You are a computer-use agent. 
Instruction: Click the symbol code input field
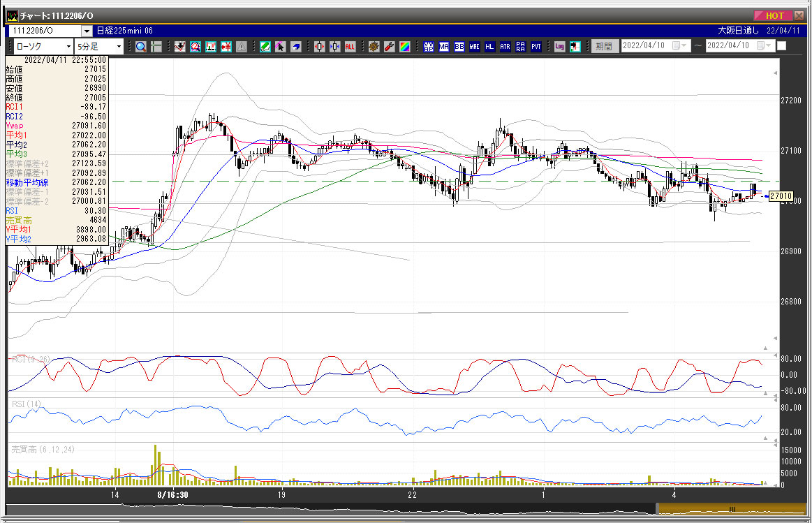click(45, 31)
